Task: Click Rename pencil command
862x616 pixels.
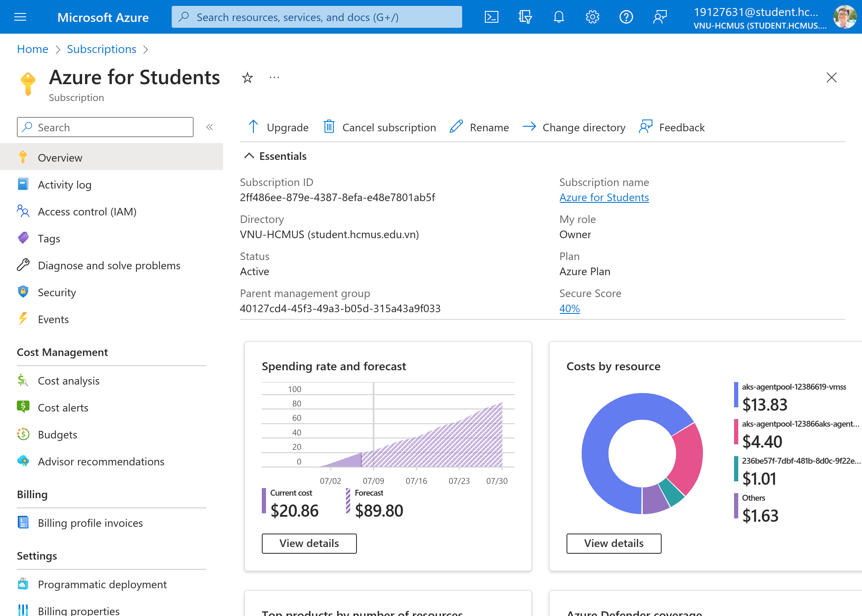Action: (479, 127)
